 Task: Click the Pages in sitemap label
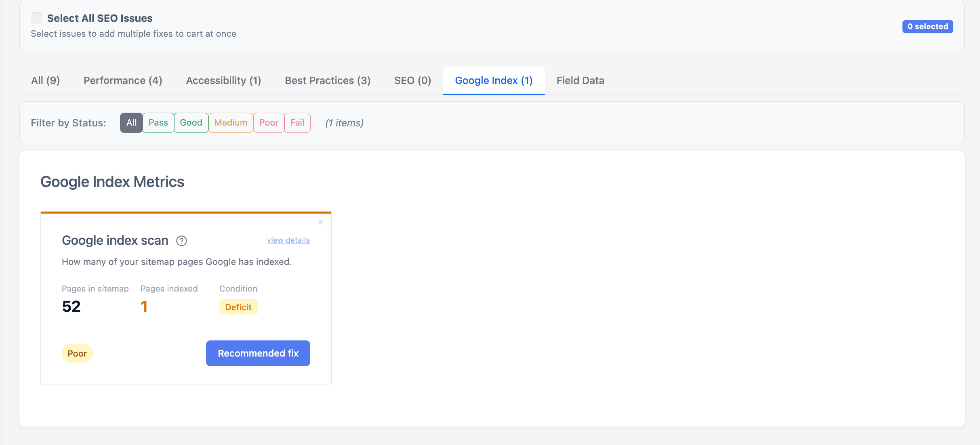(x=95, y=289)
